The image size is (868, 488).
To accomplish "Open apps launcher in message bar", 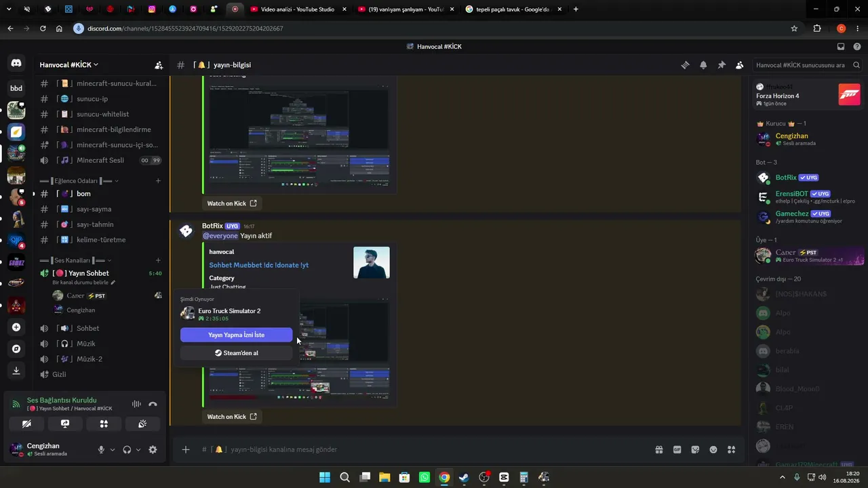I will pos(732,449).
